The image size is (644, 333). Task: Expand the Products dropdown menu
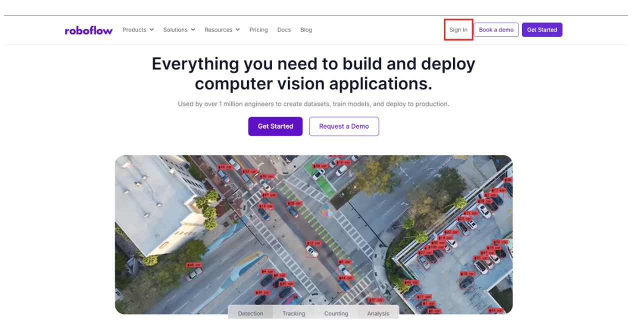click(138, 30)
